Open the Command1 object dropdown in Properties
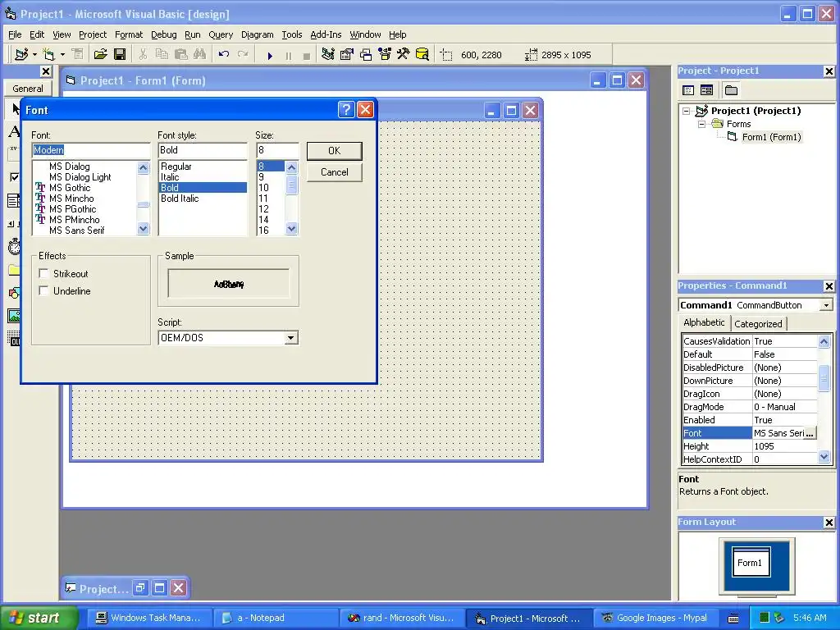This screenshot has width=840, height=630. click(826, 305)
